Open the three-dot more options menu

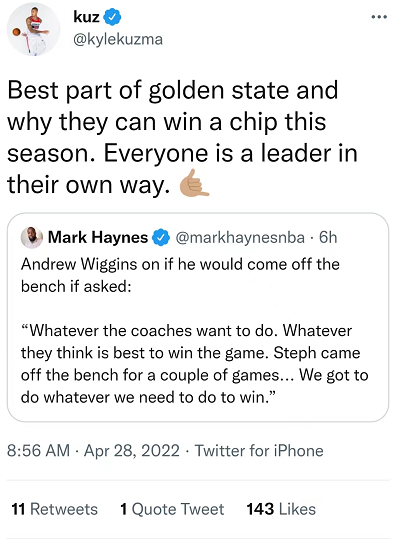[x=379, y=17]
